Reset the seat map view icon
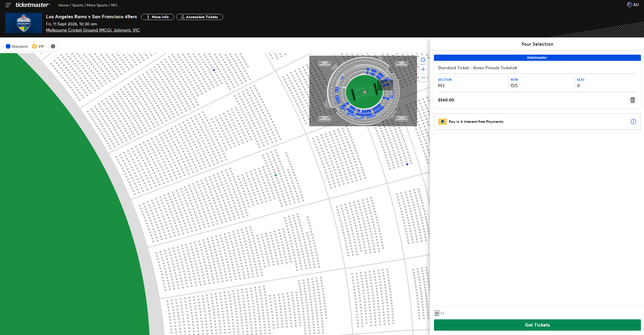644x335 pixels. 423,60
